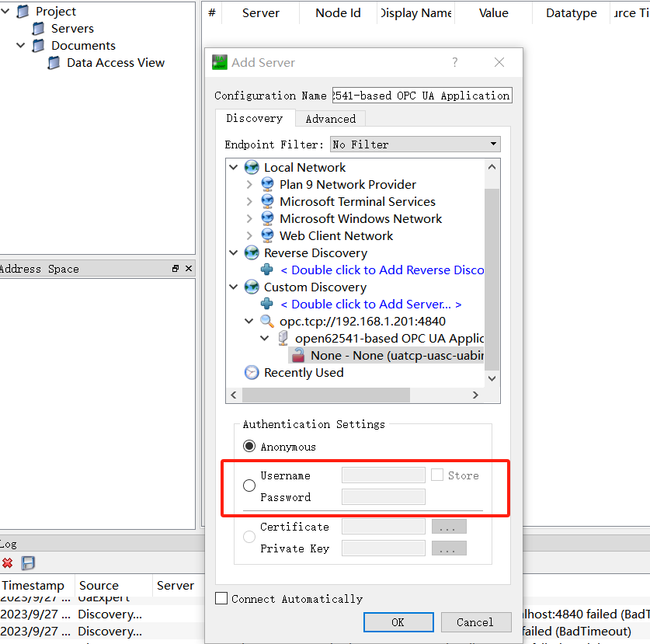The image size is (650, 644).
Task: Select the None - None endpoint row
Action: point(387,355)
